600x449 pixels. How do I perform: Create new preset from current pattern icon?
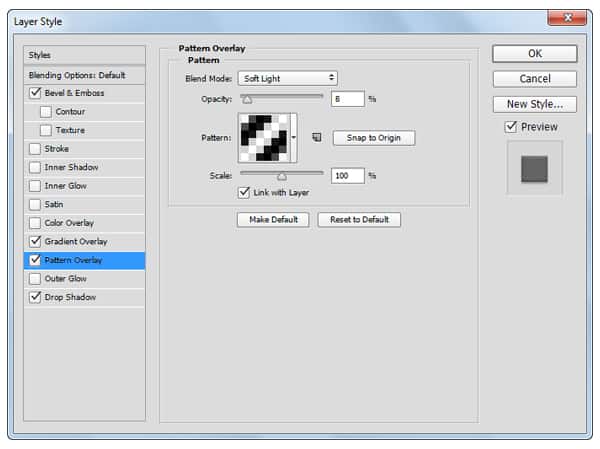[316, 138]
